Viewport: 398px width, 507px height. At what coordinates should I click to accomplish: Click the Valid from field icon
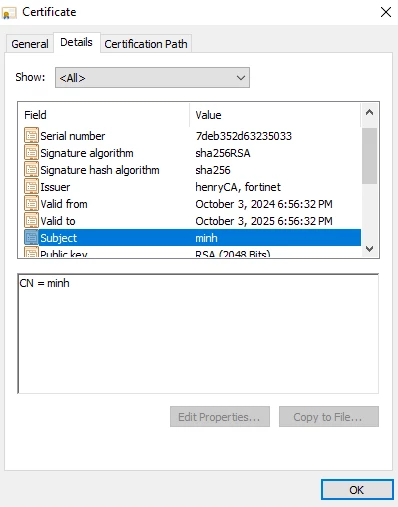click(x=31, y=204)
